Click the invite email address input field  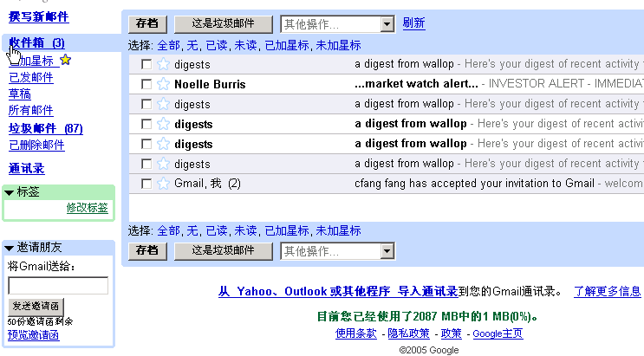coord(58,285)
